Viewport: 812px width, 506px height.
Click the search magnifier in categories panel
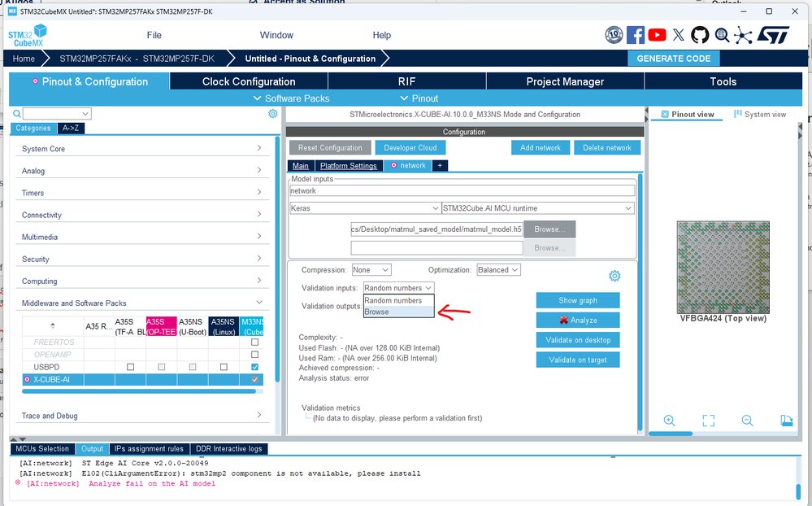click(x=17, y=114)
